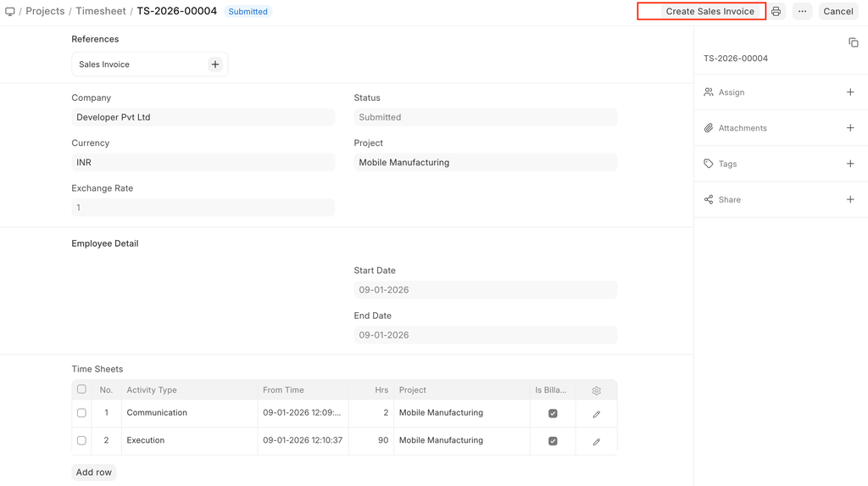The width and height of the screenshot is (868, 486).
Task: Click Add row below Time Sheets
Action: (x=94, y=472)
